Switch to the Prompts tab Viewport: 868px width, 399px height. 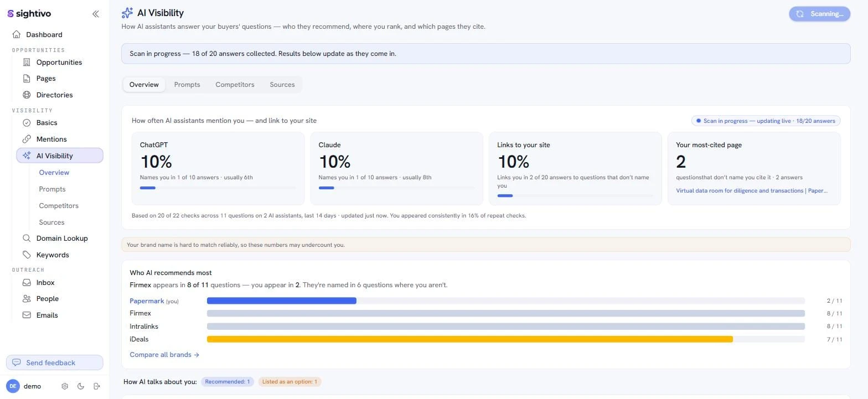tap(187, 85)
